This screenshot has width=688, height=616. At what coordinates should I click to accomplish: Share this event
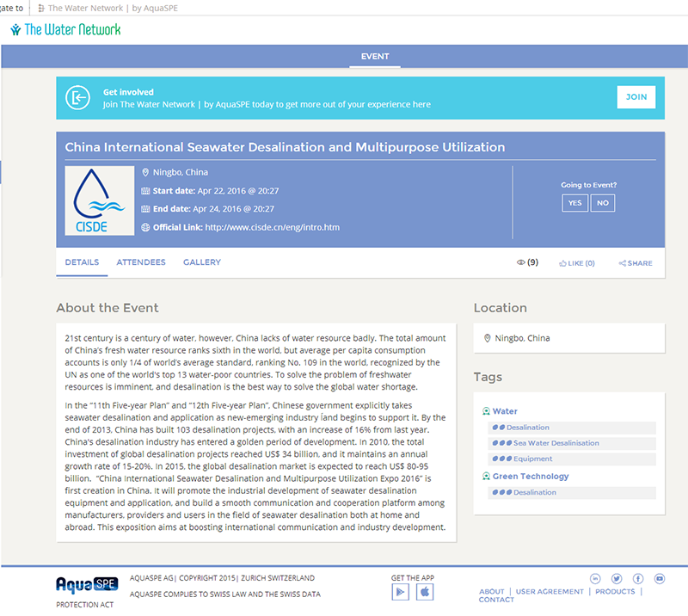tap(636, 263)
